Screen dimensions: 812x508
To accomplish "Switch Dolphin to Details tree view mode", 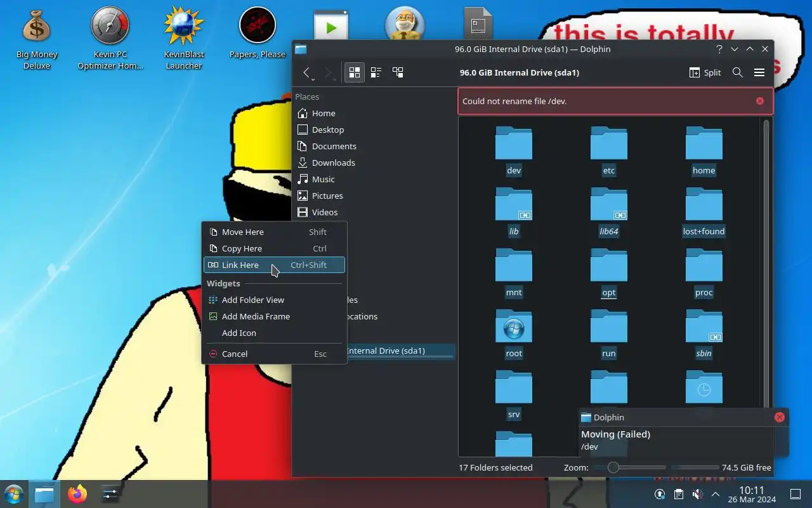I will (x=398, y=72).
